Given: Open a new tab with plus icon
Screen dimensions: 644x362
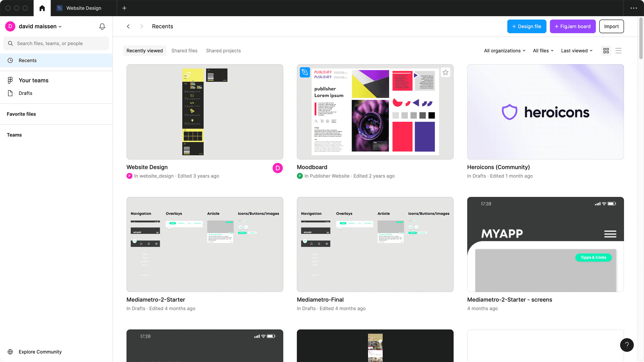Looking at the screenshot, I should pos(124,8).
